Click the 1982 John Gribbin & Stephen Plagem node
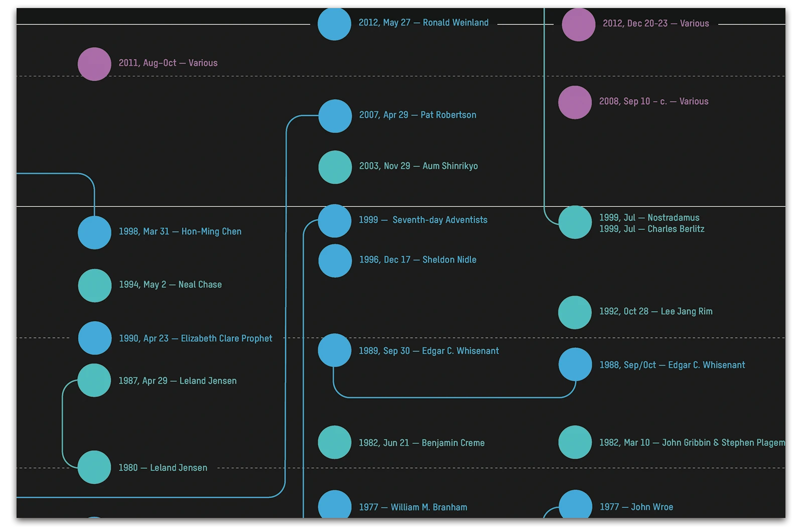 pos(575,443)
